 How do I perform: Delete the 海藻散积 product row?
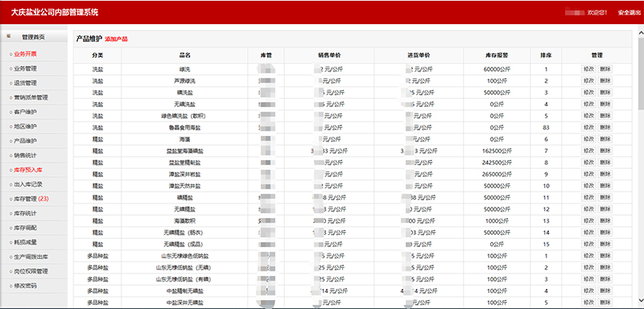pos(605,220)
